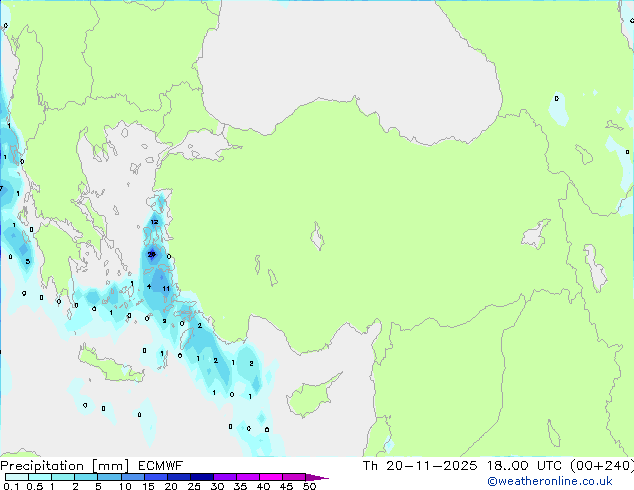Click the "11" precipitation value on the map
Image resolution: width=634 pixels, height=490 pixels.
click(166, 288)
